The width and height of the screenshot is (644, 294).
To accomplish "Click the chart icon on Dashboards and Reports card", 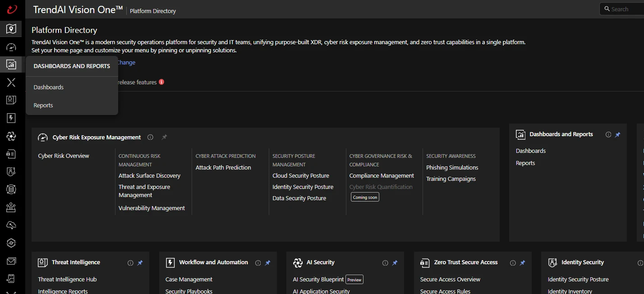I will [x=520, y=134].
